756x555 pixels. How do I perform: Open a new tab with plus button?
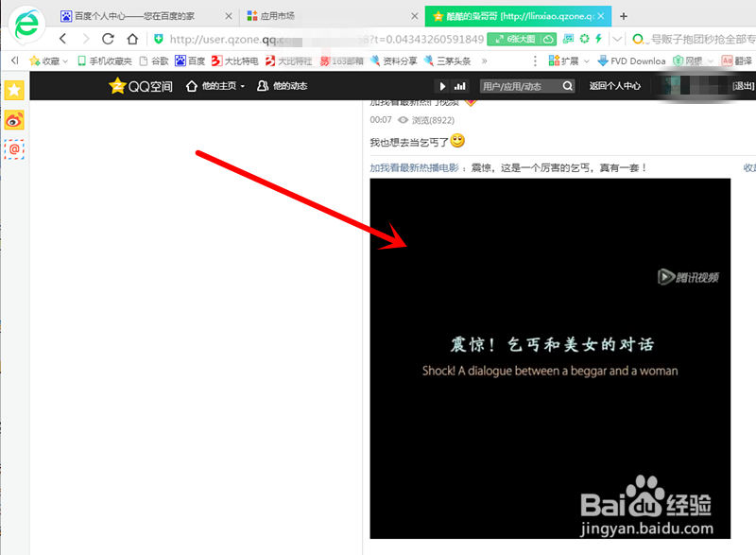click(624, 16)
